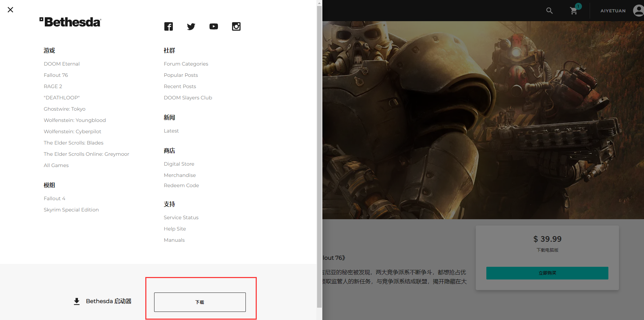Image resolution: width=644 pixels, height=320 pixels.
Task: Click the launcher download arrow icon
Action: [77, 301]
